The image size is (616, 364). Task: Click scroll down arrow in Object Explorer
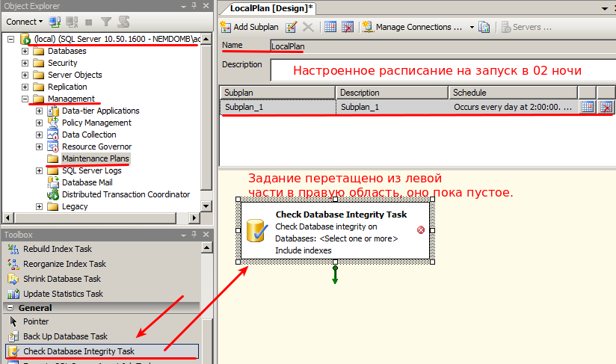[206, 206]
